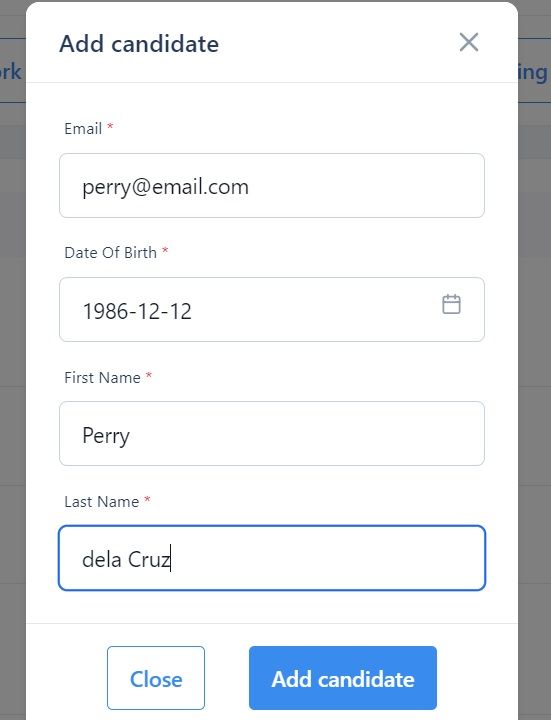This screenshot has width=551, height=720.
Task: Click into the First Name field
Action: [x=272, y=433]
